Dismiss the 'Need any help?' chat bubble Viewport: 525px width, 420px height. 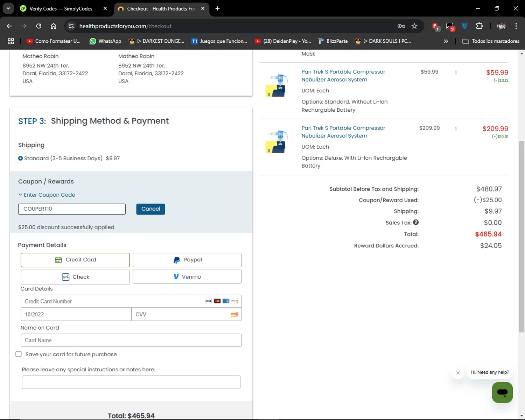458,373
